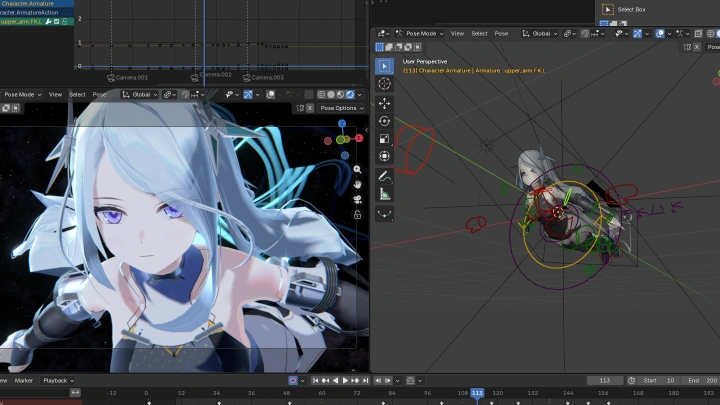This screenshot has width=720, height=405.
Task: Toggle X-ray in right viewport header
Action: pos(698,34)
